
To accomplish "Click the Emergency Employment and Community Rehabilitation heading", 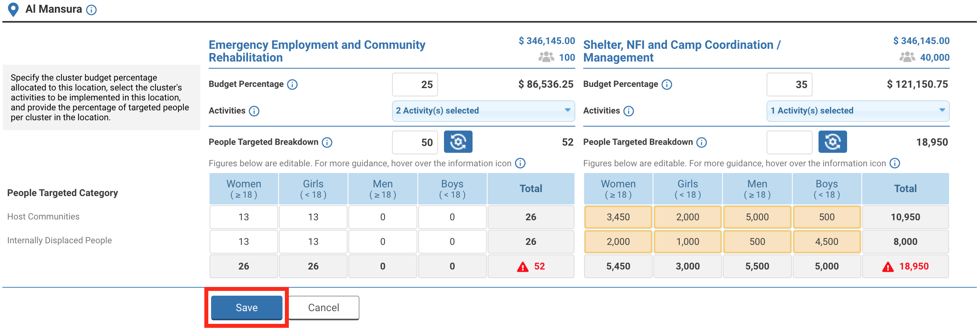I will (x=317, y=51).
